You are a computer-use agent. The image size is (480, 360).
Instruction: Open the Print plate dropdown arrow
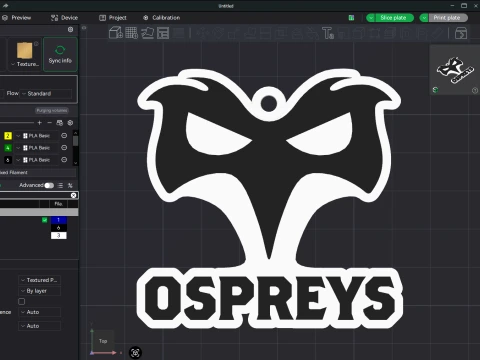(x=424, y=18)
